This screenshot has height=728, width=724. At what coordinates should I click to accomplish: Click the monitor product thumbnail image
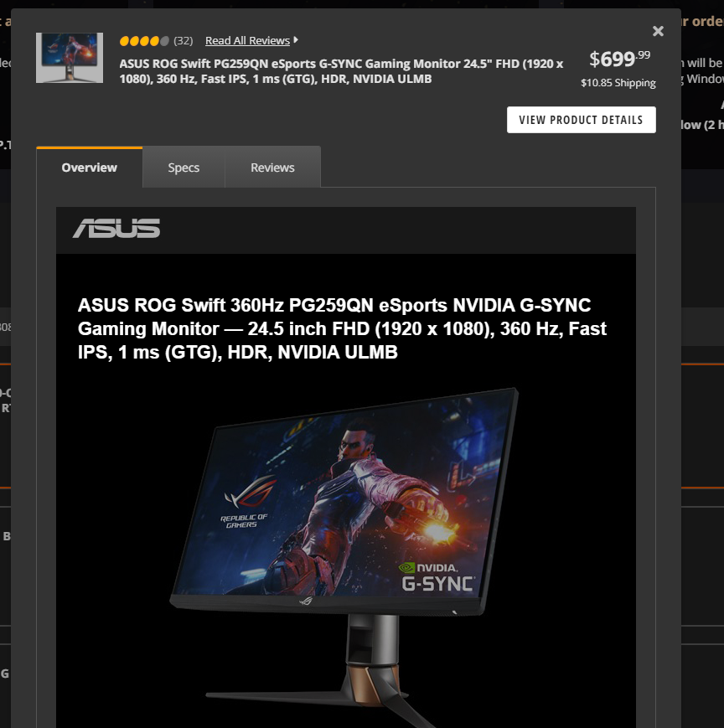(x=70, y=58)
